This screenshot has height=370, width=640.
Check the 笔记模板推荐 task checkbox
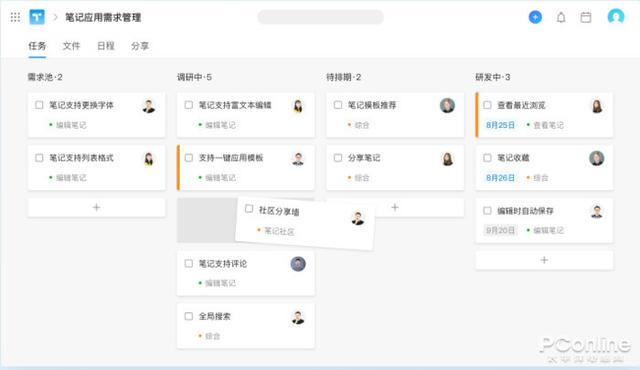click(338, 105)
